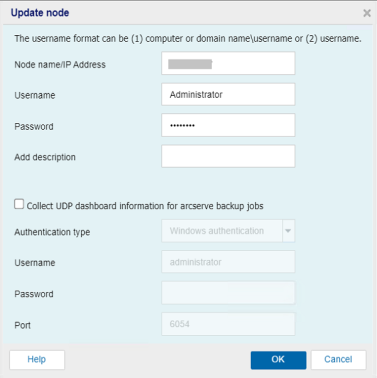Click the Authentication type label
The image size is (377, 378).
(52, 232)
